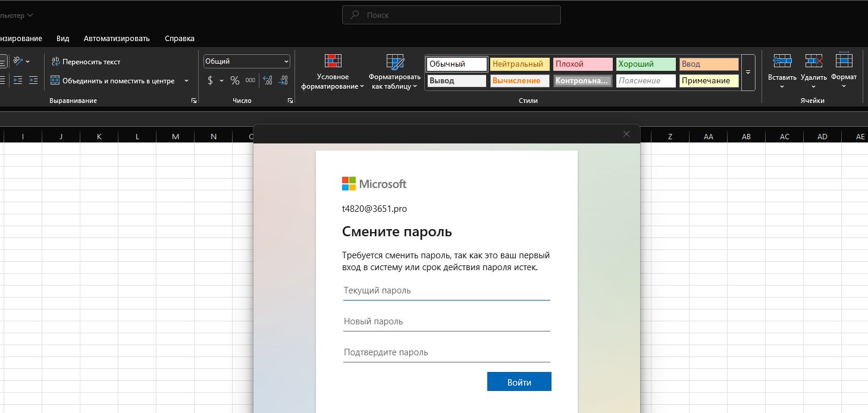The width and height of the screenshot is (868, 413).
Task: Open the orientation icon's dropdown arrow
Action: pos(28,62)
